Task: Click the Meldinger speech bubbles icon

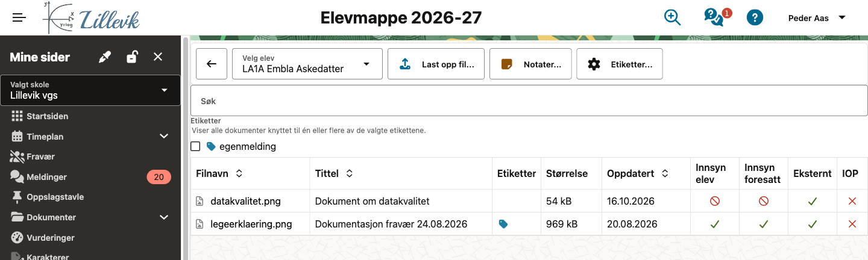Action: (x=17, y=177)
